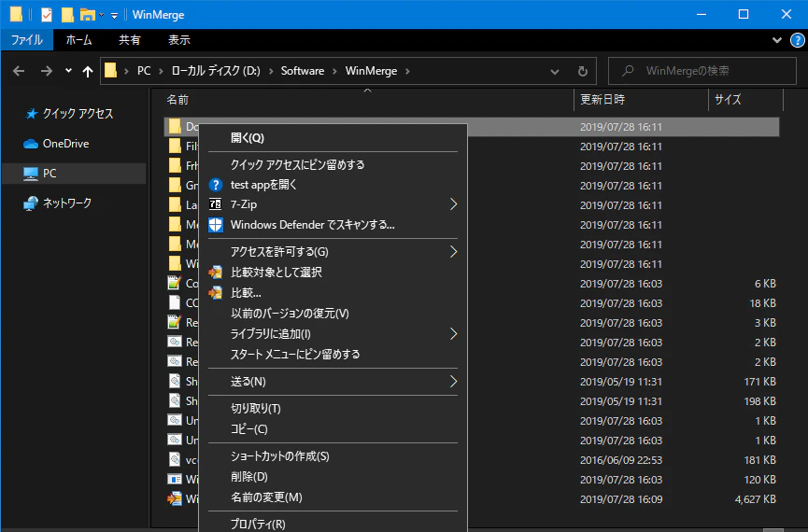The width and height of the screenshot is (808, 532).
Task: Go forward with the right arrow
Action: click(x=47, y=71)
